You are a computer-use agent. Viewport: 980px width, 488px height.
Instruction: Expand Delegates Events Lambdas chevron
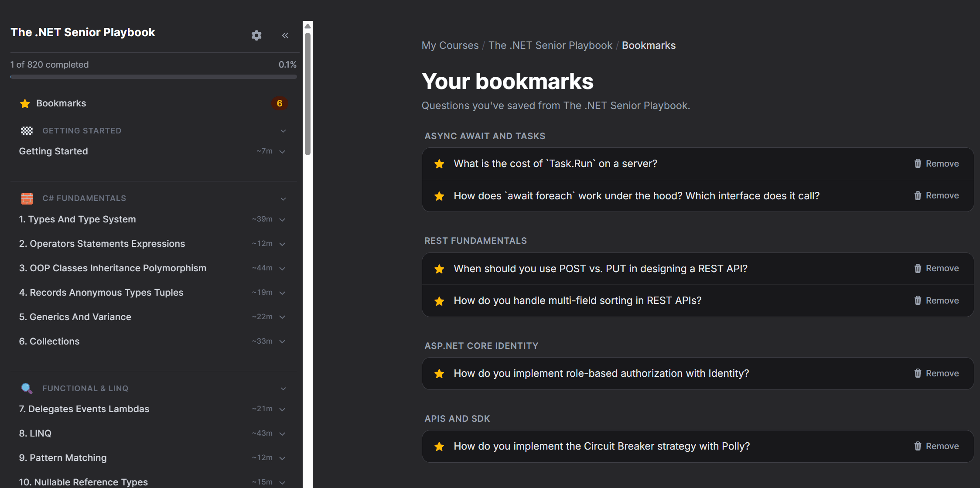pyautogui.click(x=282, y=410)
